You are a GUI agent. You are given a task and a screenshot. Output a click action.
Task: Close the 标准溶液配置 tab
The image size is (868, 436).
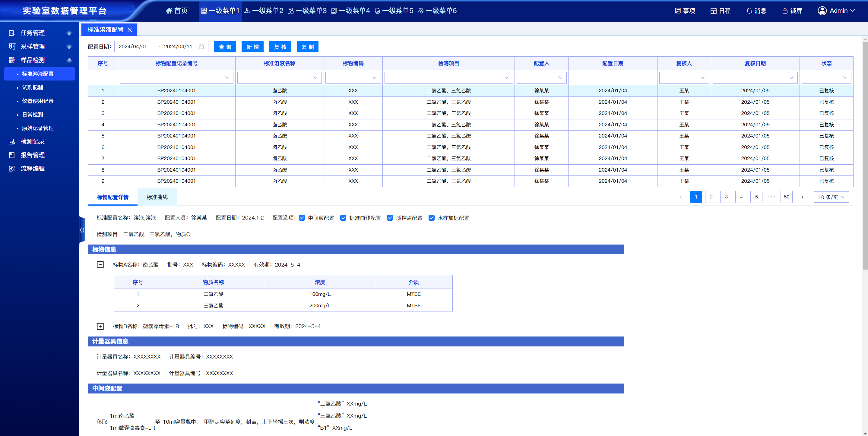[130, 30]
